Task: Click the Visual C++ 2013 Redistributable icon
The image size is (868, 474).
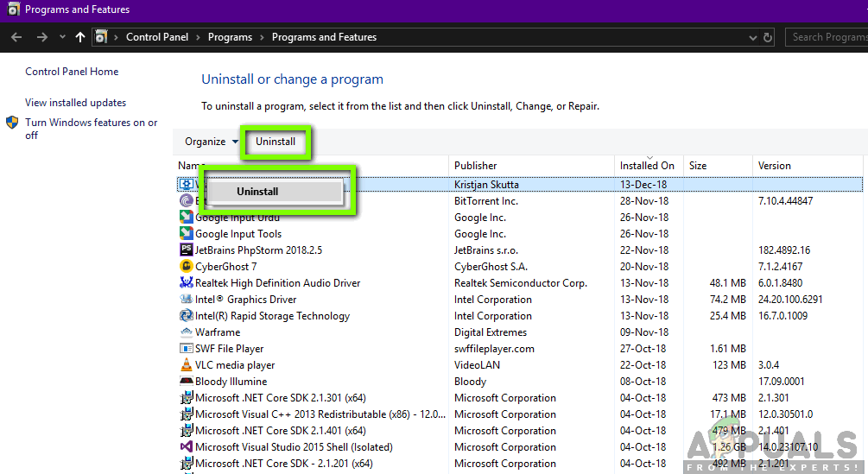Action: click(x=187, y=414)
